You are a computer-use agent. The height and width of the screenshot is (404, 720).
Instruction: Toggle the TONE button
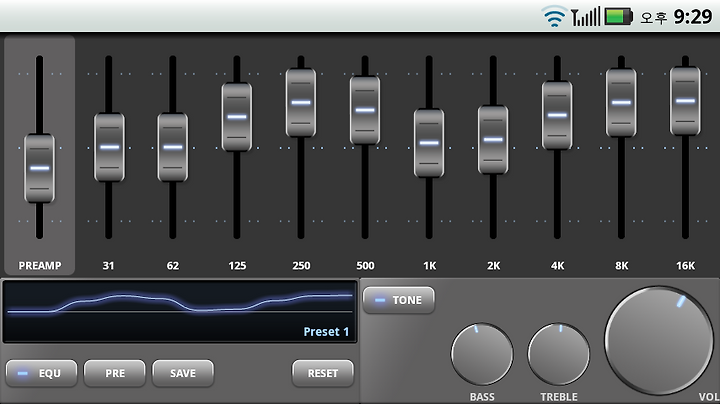pos(399,300)
